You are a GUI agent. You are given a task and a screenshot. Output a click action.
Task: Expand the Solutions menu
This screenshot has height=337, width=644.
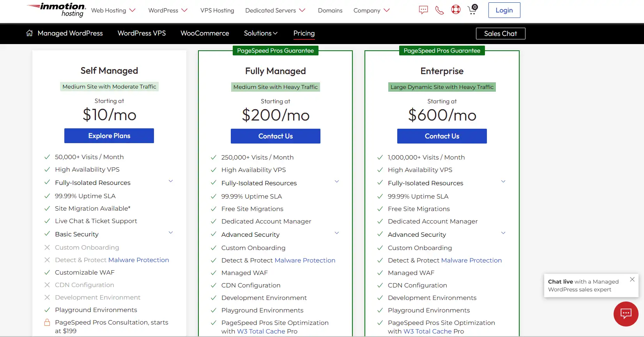pyautogui.click(x=260, y=34)
